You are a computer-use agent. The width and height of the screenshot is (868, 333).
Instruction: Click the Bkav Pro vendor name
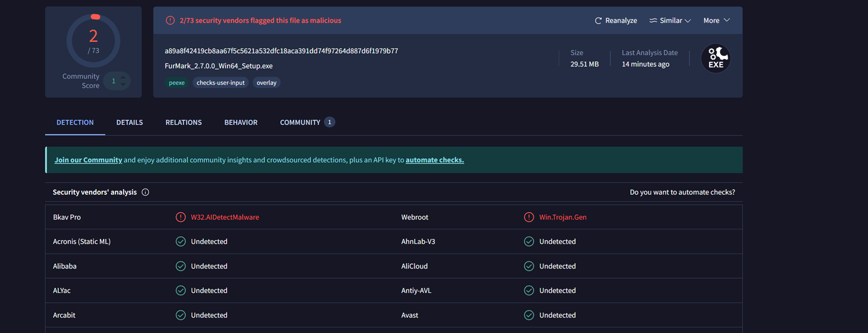click(67, 217)
